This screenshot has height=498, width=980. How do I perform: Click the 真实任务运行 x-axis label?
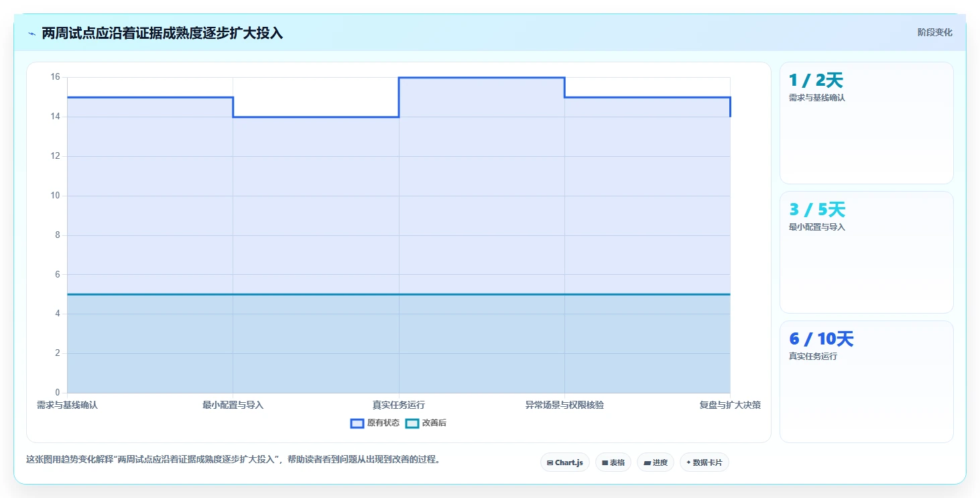click(399, 405)
